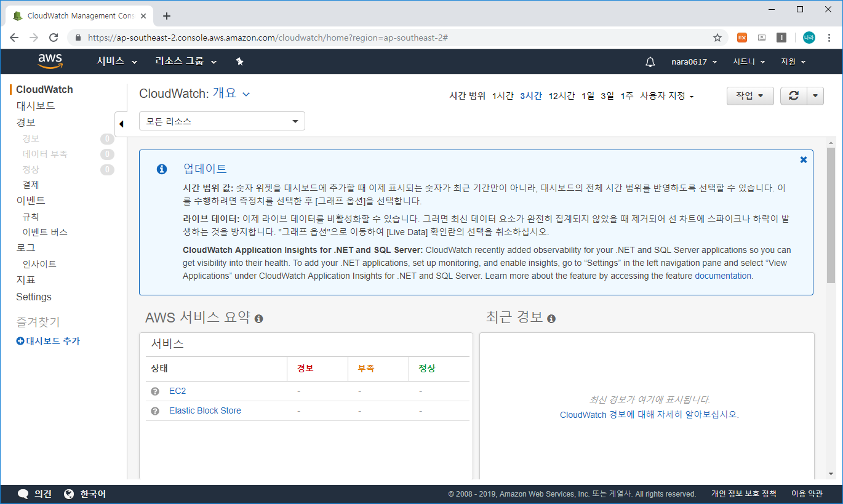843x504 pixels.
Task: Select 1시간 time range
Action: coord(503,96)
